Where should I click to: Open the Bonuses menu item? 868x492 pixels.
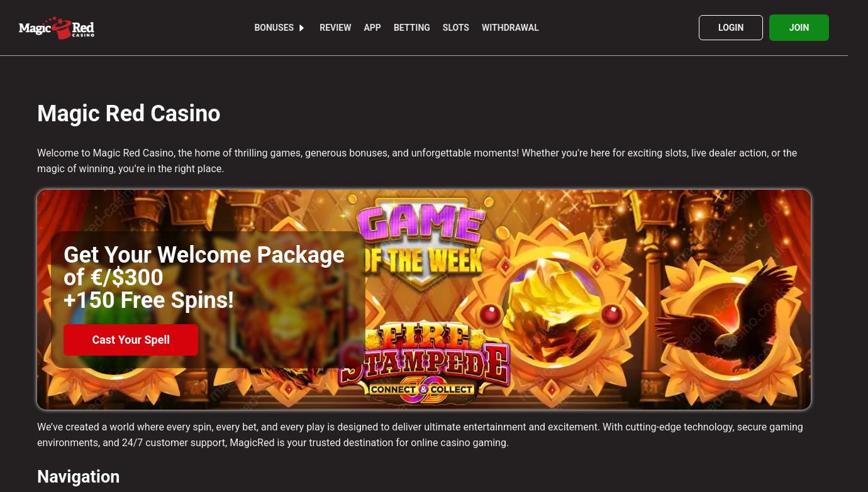click(274, 28)
